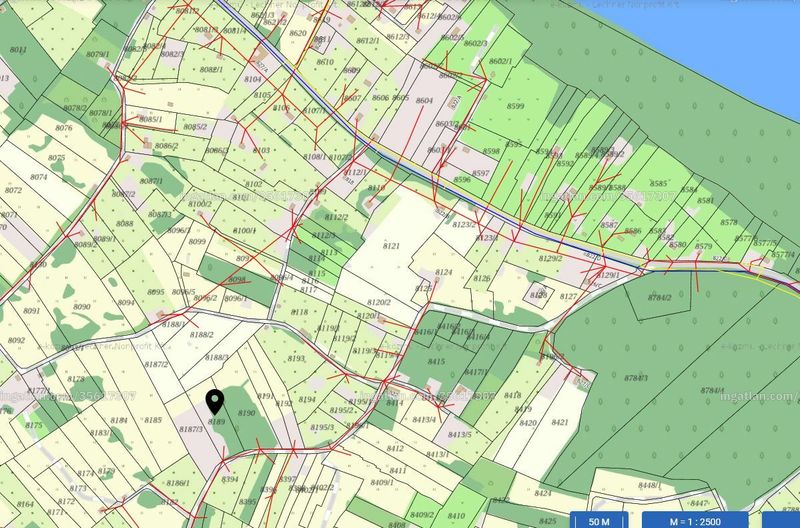This screenshot has height=528, width=800.
Task: Click parcel label 8604
Action: (424, 101)
